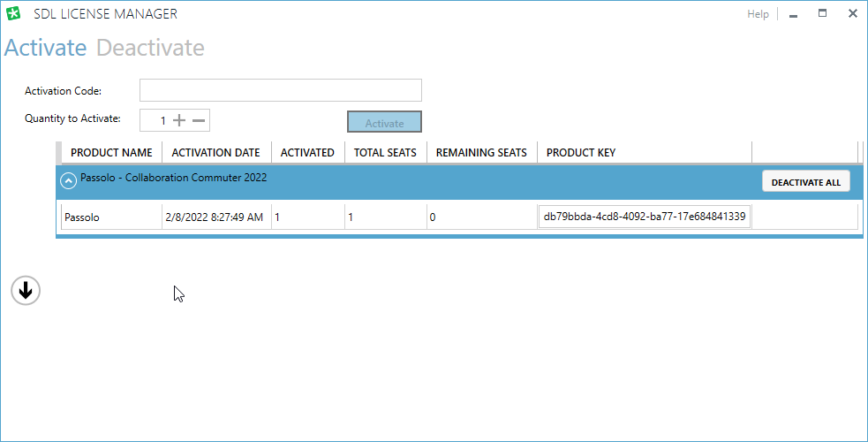Image resolution: width=868 pixels, height=442 pixels.
Task: Decrease quantity with the minus button
Action: click(x=199, y=120)
